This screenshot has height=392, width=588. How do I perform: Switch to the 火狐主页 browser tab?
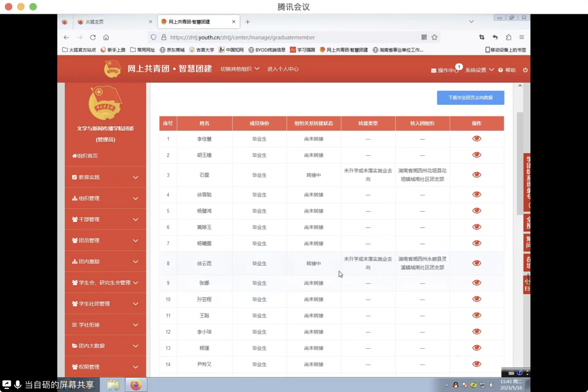(x=95, y=21)
